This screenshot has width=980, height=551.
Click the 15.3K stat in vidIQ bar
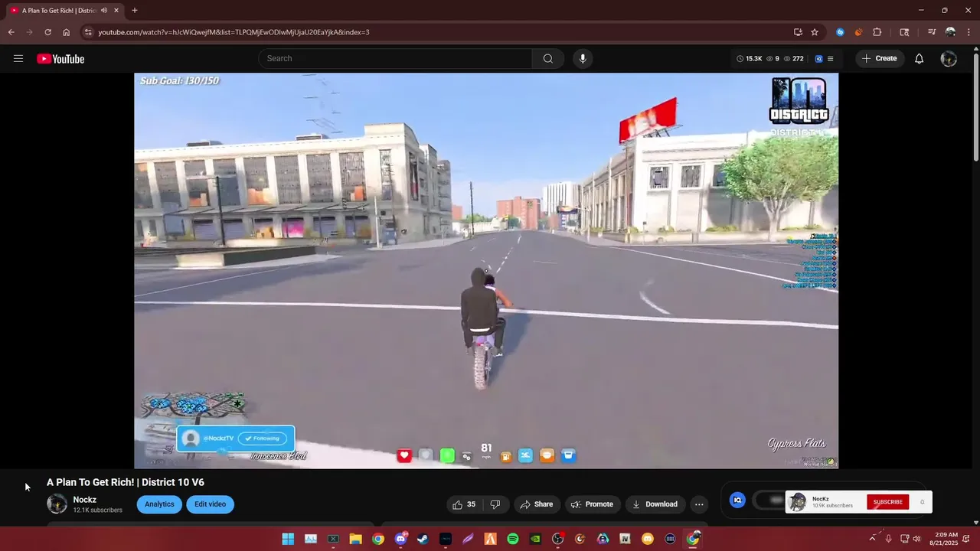pos(750,59)
